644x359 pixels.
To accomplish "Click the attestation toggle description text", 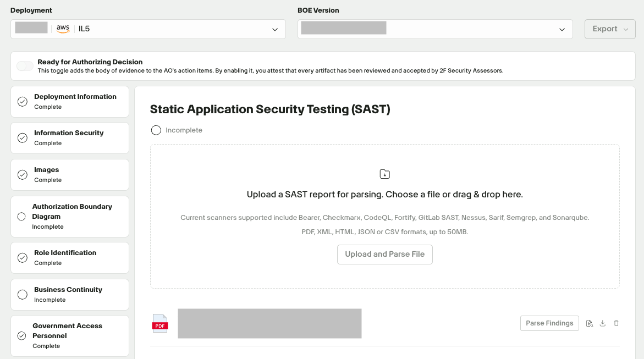I will point(270,71).
